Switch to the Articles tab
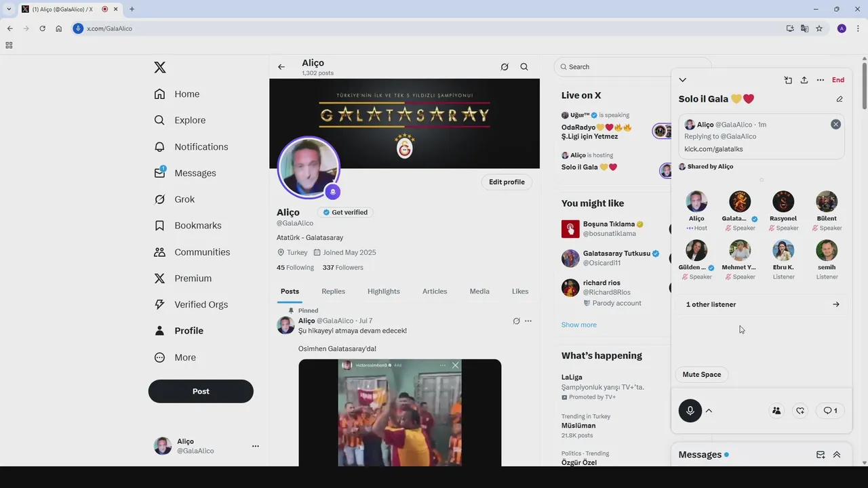Screen dimensions: 868x488 tap(435, 291)
